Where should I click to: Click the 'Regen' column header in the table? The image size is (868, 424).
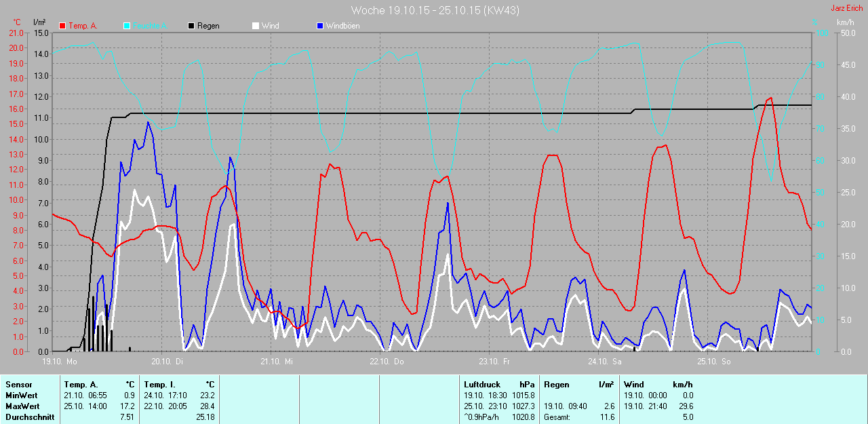[x=556, y=385]
